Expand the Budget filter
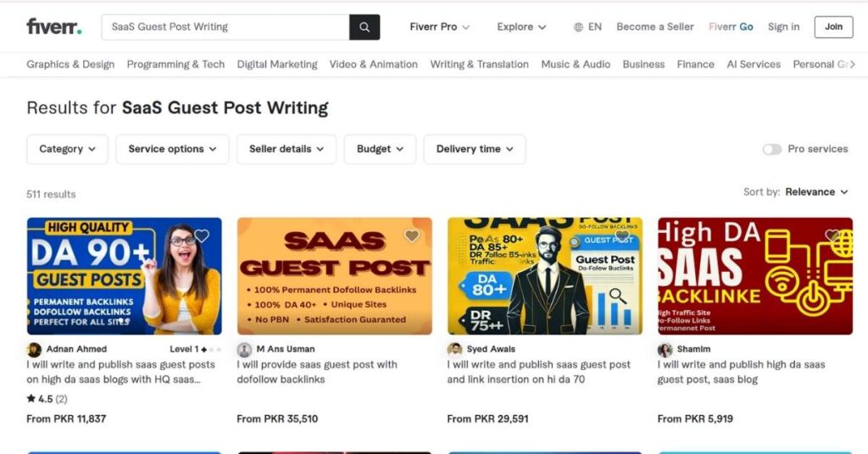The height and width of the screenshot is (454, 868). [380, 149]
